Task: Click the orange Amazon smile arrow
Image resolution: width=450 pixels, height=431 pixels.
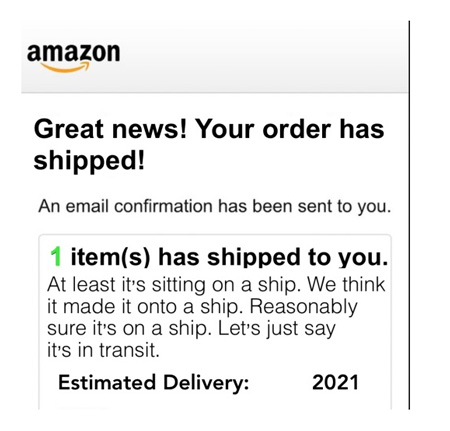Action: pos(65,67)
